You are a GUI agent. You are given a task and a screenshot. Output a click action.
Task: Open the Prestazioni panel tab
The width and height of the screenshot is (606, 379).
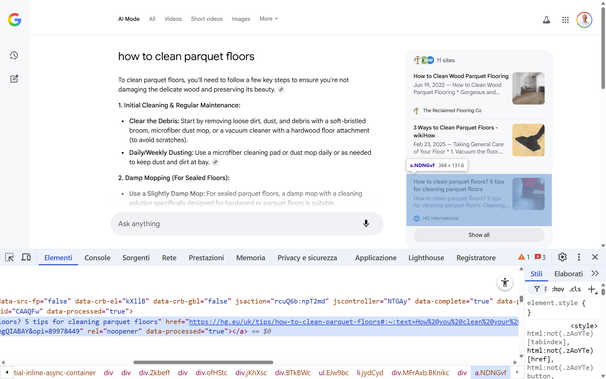(x=206, y=258)
